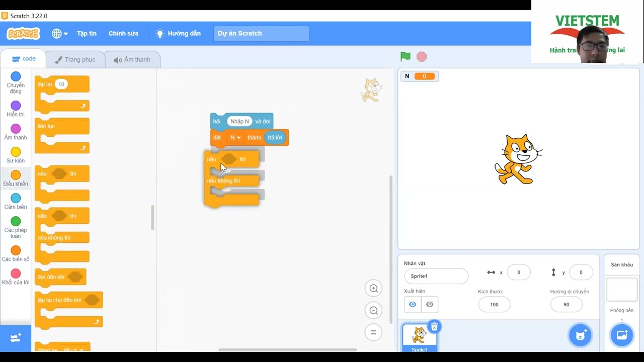Click the Scratch logo
The image size is (644, 362).
click(23, 33)
